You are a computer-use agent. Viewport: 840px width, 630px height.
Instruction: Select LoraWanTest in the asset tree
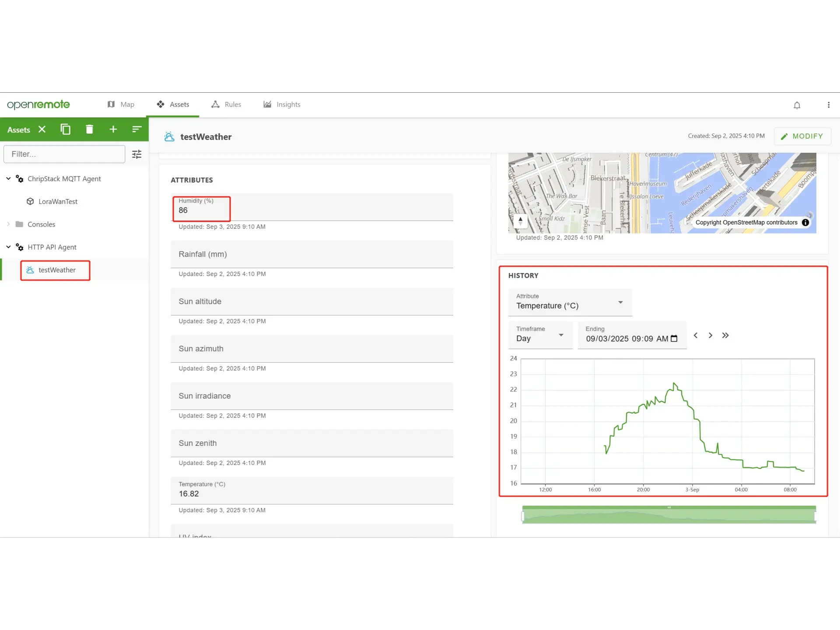tap(58, 202)
